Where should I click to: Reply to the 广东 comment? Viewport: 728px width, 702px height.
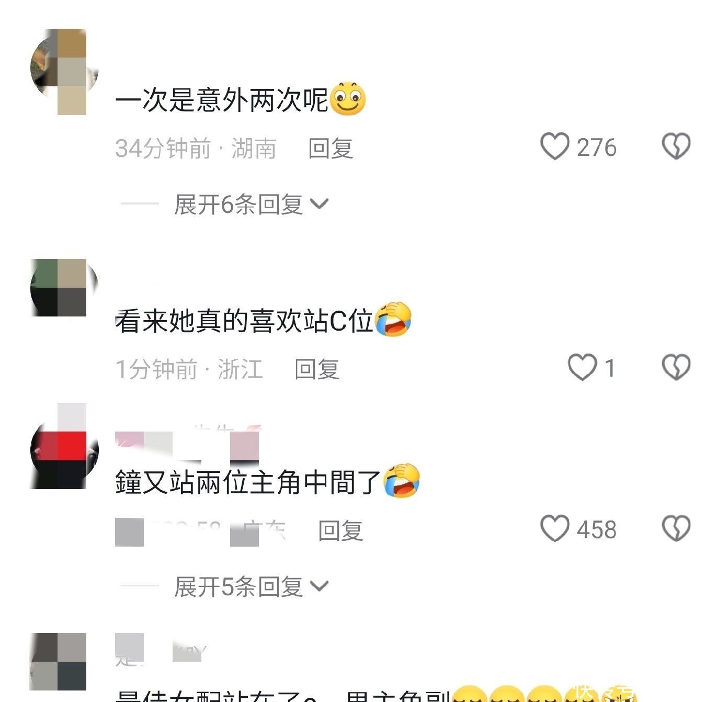(340, 530)
